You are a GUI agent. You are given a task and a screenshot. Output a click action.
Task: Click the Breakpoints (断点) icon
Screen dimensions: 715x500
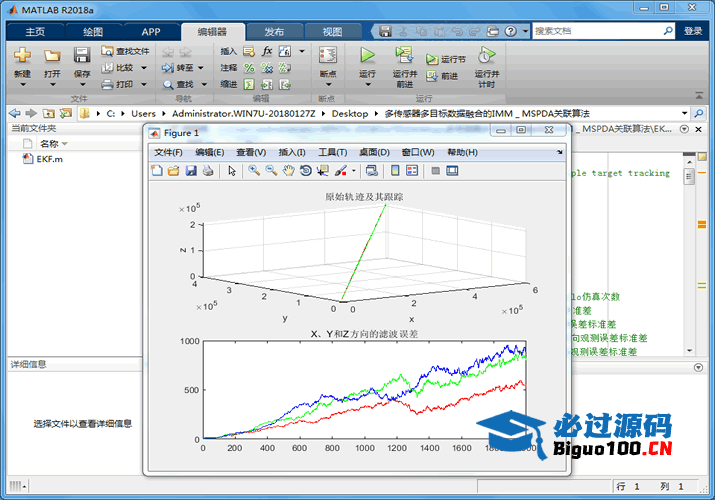[x=327, y=56]
